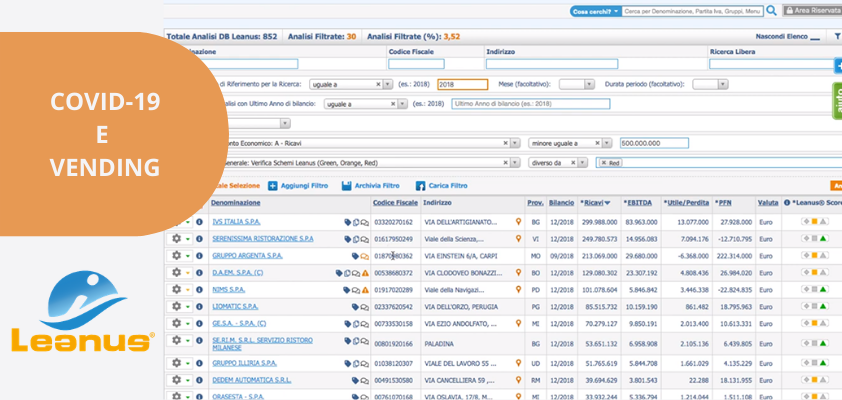Click Archivia Filtro button
The width and height of the screenshot is (842, 400).
(x=371, y=186)
